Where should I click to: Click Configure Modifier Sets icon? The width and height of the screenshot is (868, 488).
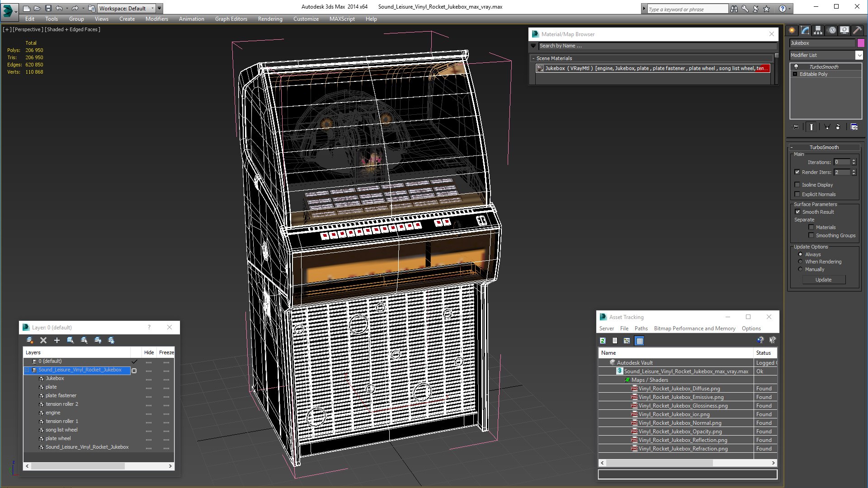point(854,127)
